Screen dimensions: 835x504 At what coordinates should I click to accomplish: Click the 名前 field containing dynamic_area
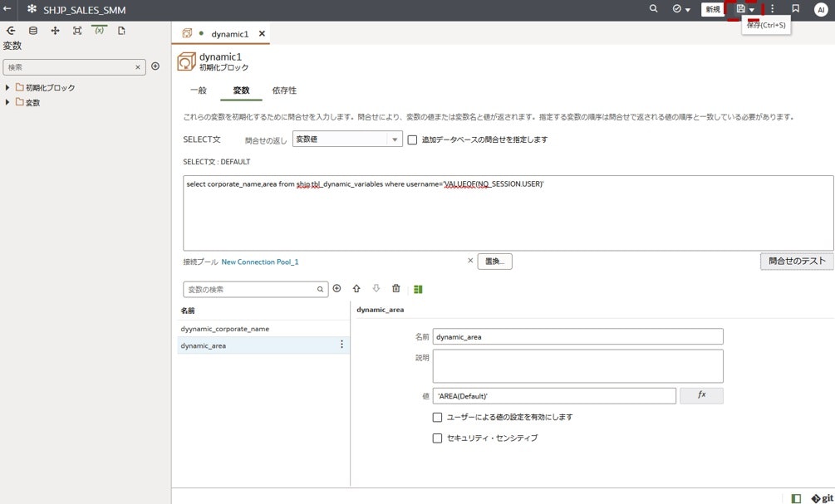[577, 336]
